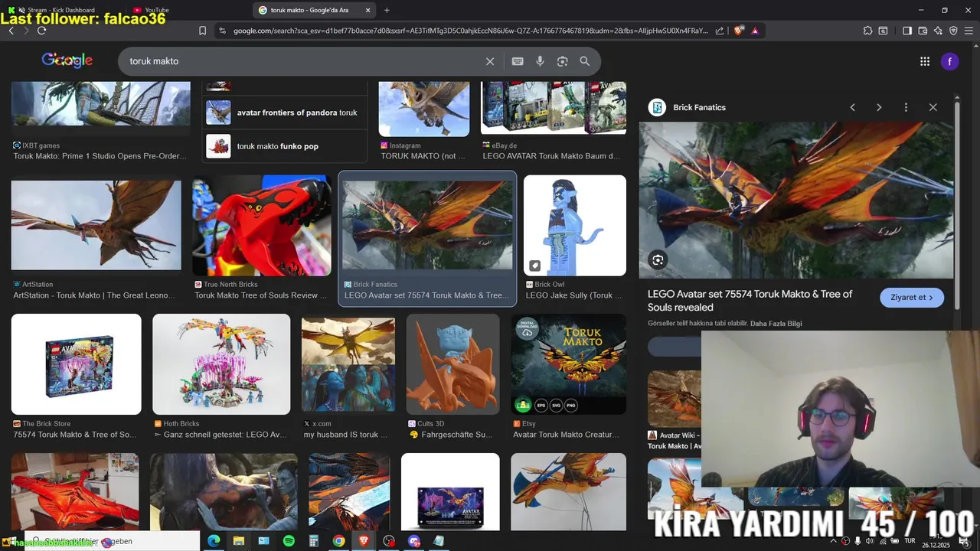Open the large preview image in side panel
The image size is (980, 551).
[796, 201]
